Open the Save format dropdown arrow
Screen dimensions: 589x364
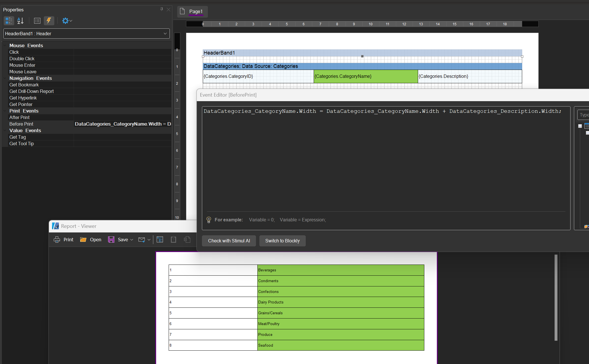pos(131,240)
